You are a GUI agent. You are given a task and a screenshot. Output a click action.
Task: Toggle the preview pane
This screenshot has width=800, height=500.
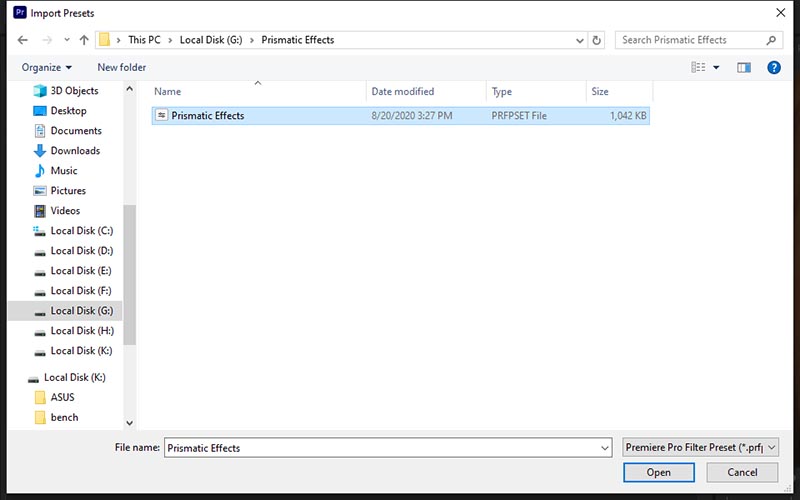tap(744, 67)
